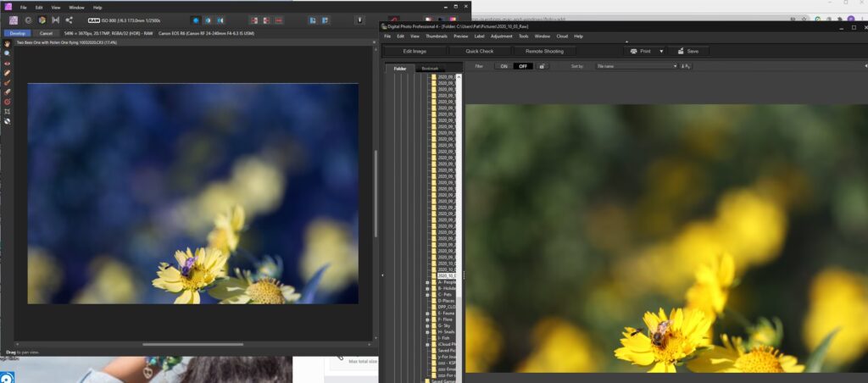Click the sort order icon beside File name
This screenshot has height=383, width=868.
point(686,66)
